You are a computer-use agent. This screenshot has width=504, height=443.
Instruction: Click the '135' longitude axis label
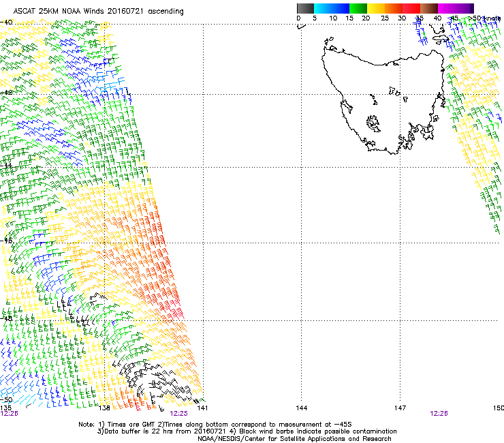[5, 408]
